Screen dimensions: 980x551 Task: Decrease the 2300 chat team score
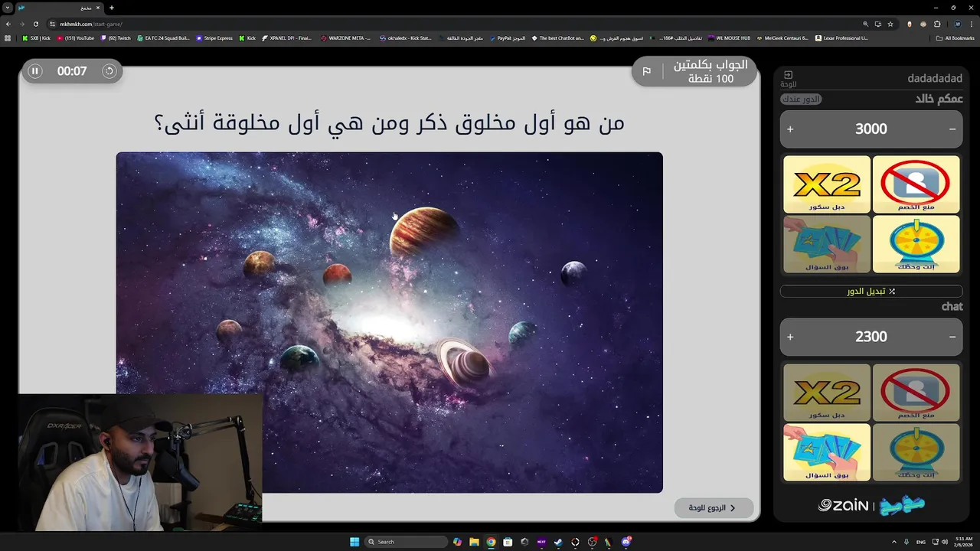coord(952,337)
